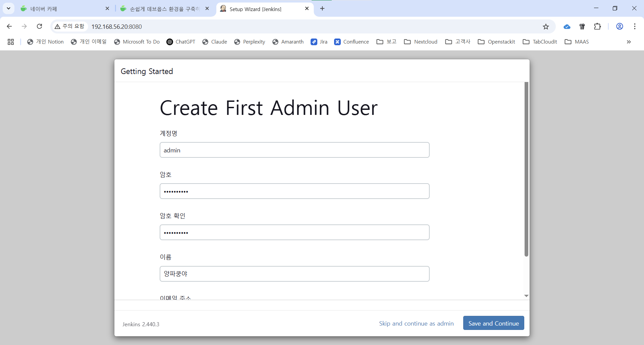This screenshot has width=644, height=345.
Task: Open the Confluence bookmark
Action: point(352,42)
